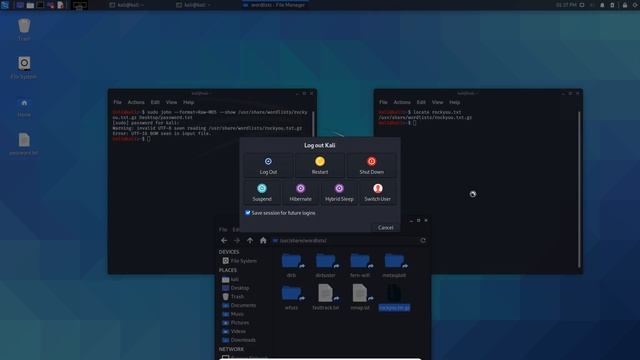Viewport: 640px width, 360px height.
Task: Open Help menu in right terminal
Action: point(455,102)
